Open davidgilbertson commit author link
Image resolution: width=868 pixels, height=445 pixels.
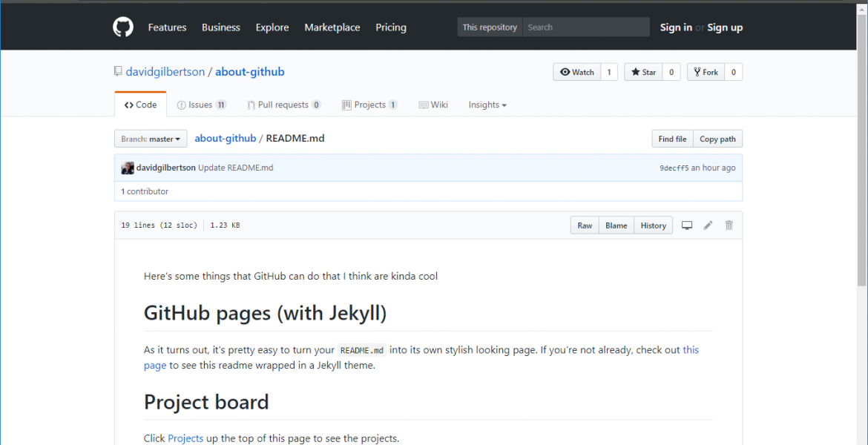166,168
